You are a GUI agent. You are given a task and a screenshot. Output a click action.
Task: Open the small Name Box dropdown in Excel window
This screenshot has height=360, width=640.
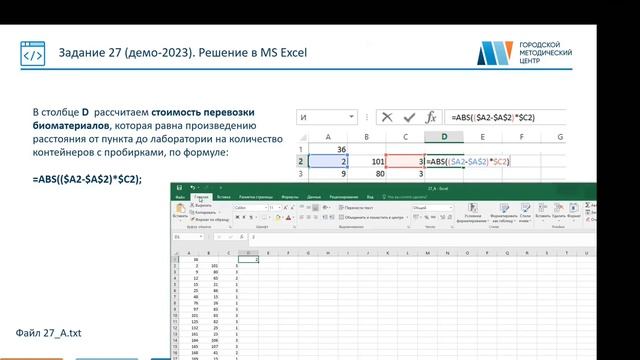[201, 237]
